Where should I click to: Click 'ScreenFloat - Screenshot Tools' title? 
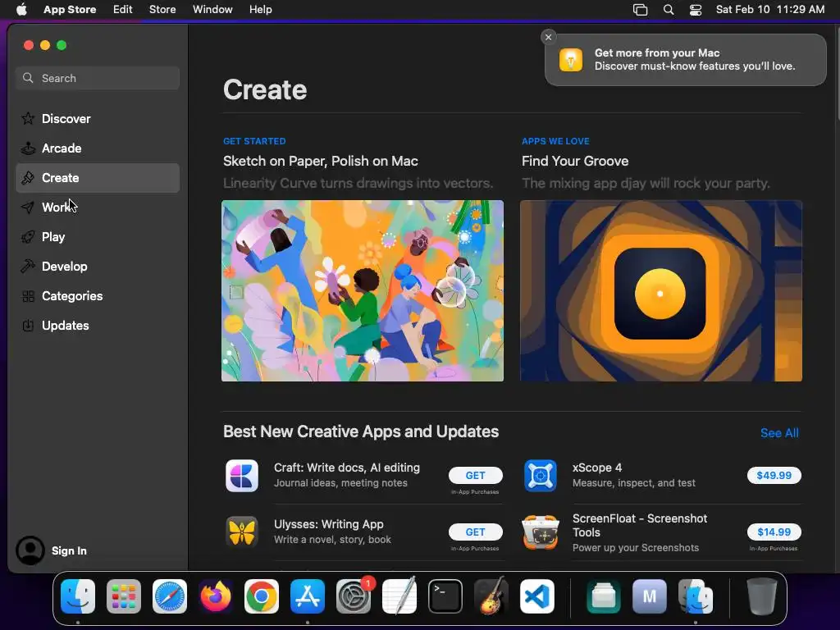[640, 526]
